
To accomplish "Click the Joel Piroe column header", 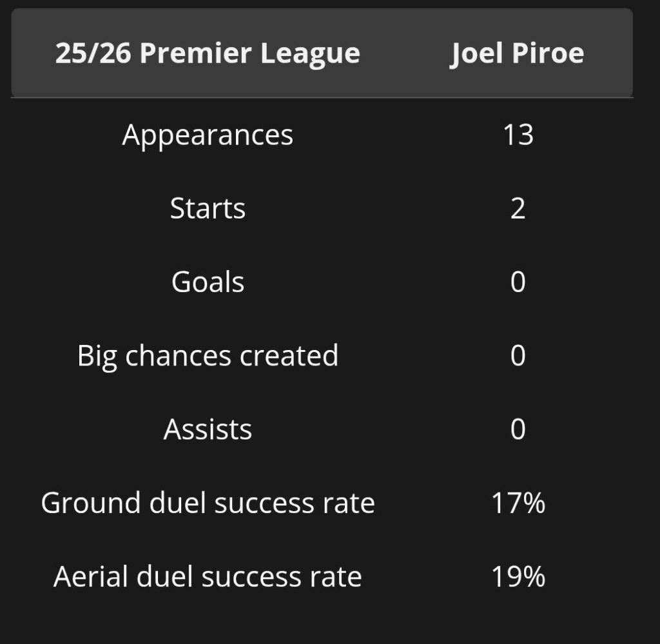I will [517, 53].
